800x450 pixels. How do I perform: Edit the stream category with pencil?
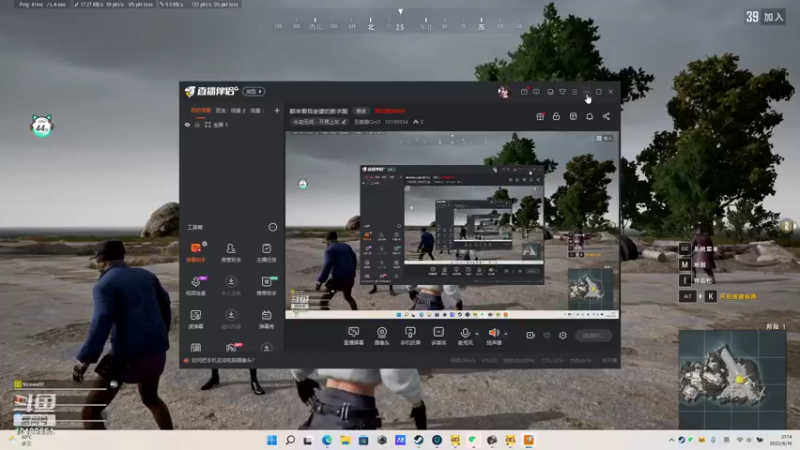click(x=344, y=122)
